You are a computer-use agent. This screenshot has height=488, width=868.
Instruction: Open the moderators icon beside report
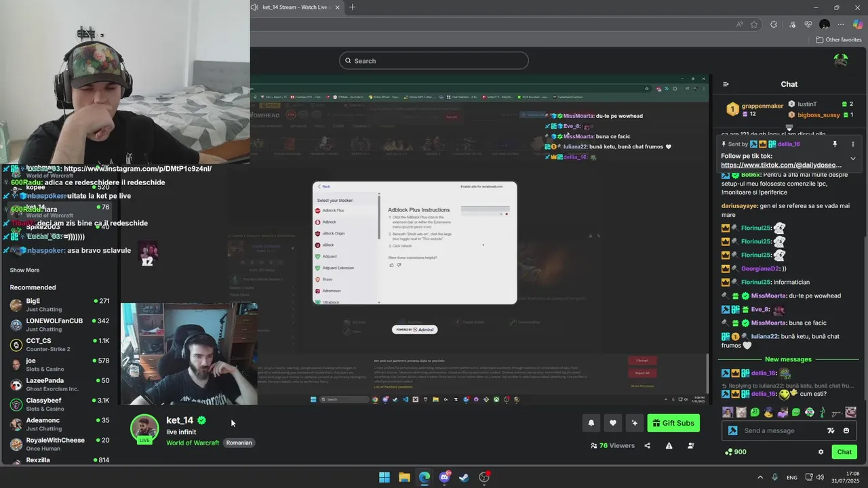691,445
